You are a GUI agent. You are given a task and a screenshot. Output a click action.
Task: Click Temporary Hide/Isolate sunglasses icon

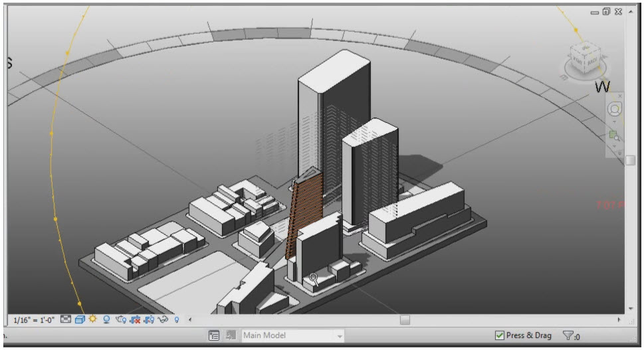[x=163, y=319]
